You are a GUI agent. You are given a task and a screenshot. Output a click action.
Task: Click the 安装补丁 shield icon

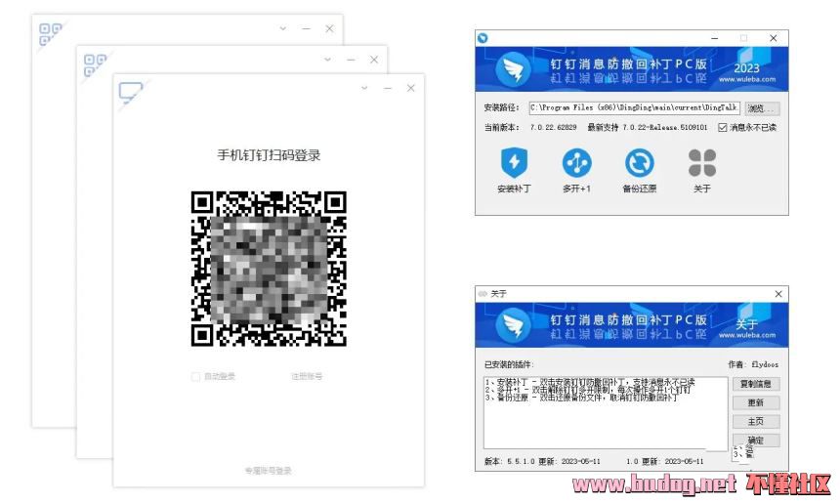click(514, 162)
